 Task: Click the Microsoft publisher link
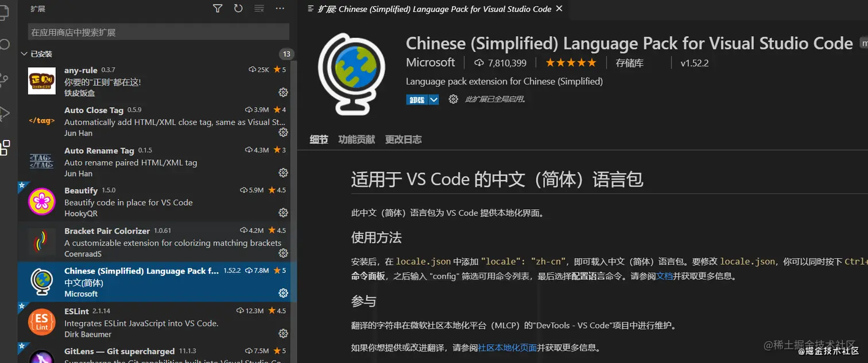(431, 63)
